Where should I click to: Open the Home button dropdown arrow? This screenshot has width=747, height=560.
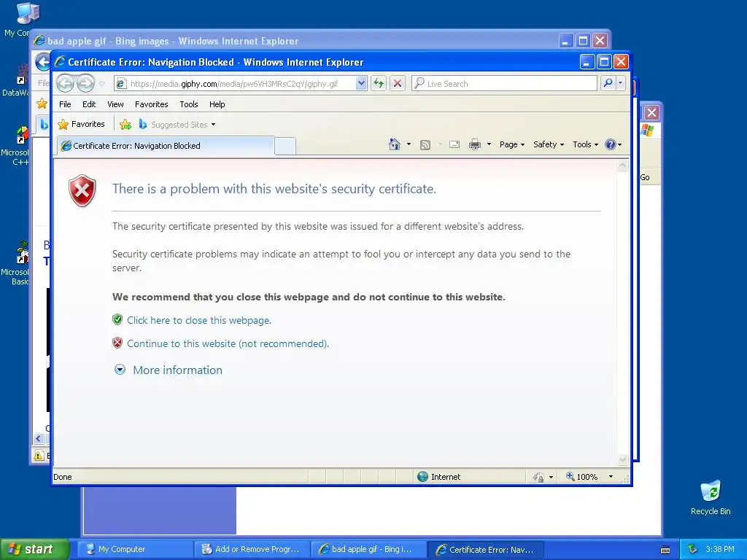(x=409, y=144)
